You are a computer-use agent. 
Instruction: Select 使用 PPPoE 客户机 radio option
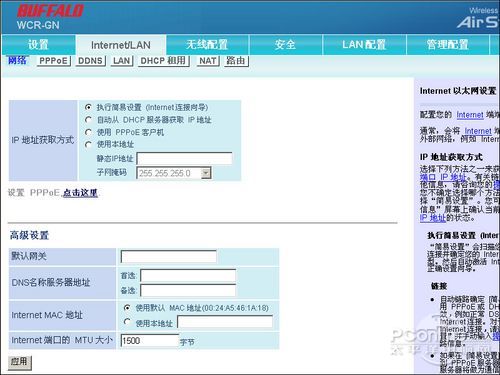[88, 132]
